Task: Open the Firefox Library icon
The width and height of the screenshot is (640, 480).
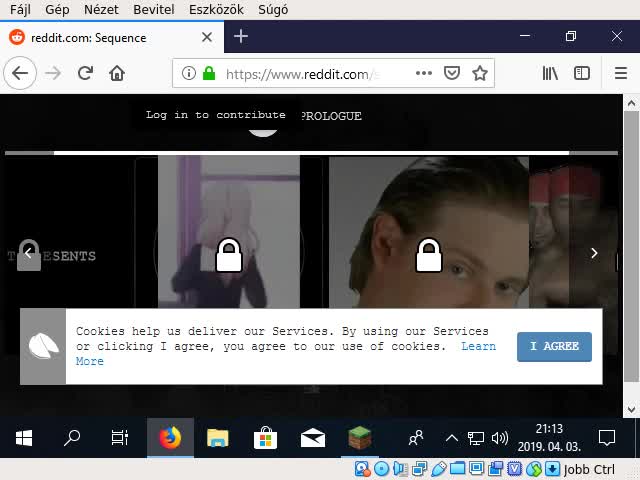Action: point(550,73)
